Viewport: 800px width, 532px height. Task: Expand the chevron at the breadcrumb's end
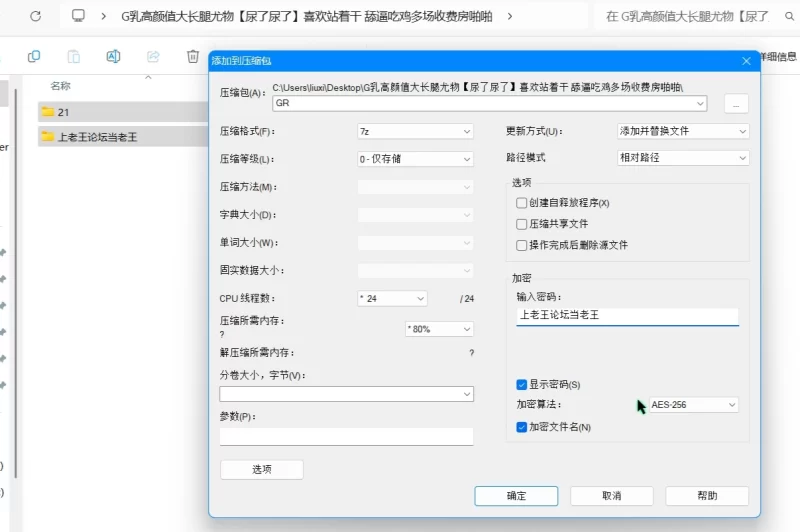(510, 16)
